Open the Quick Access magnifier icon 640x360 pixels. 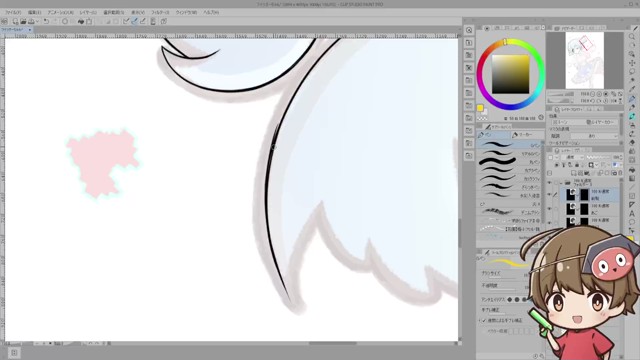pos(469,30)
